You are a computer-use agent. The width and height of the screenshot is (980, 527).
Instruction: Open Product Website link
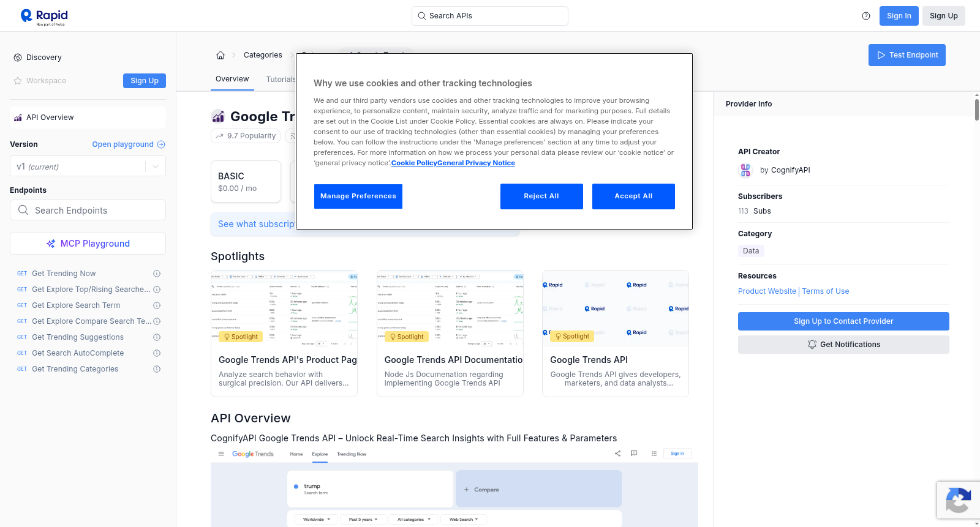(x=767, y=291)
